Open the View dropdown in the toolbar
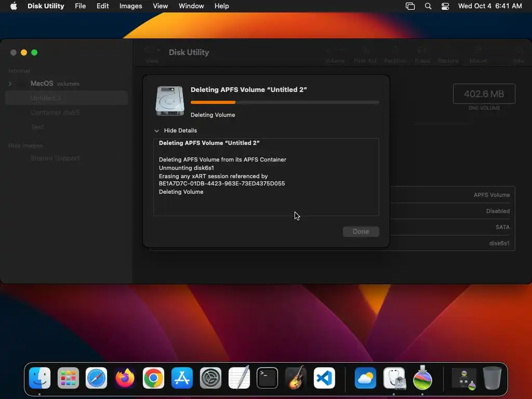 tap(152, 55)
